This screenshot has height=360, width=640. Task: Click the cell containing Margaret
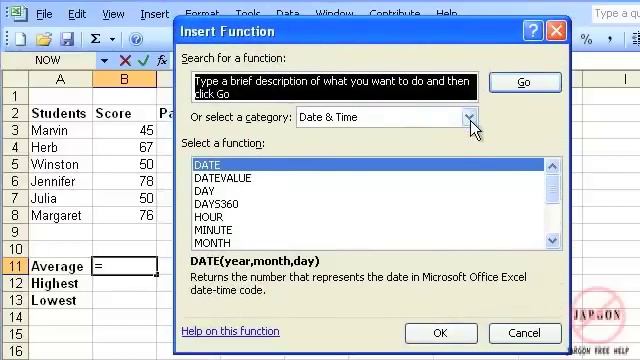[60, 216]
